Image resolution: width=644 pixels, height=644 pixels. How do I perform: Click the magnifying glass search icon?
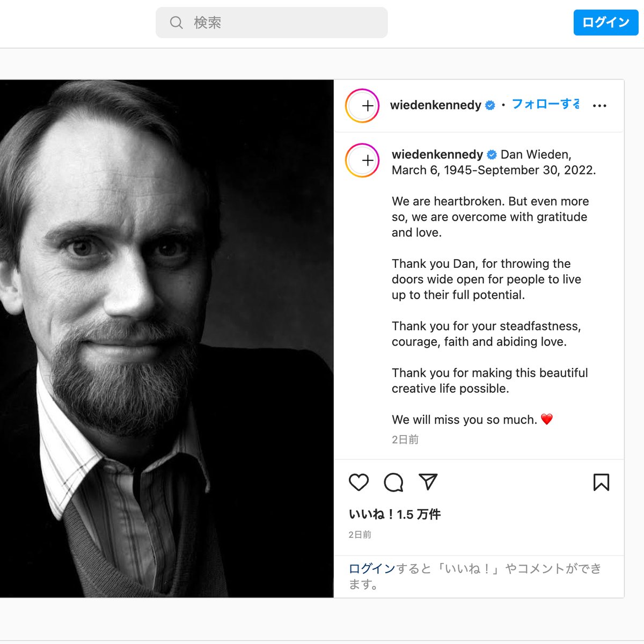point(176,23)
